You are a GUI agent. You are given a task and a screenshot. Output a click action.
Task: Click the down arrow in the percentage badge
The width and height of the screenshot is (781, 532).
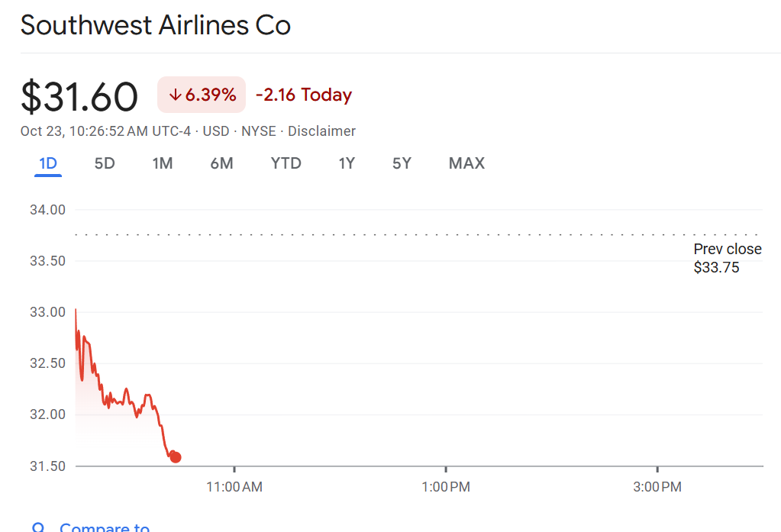[x=175, y=95]
